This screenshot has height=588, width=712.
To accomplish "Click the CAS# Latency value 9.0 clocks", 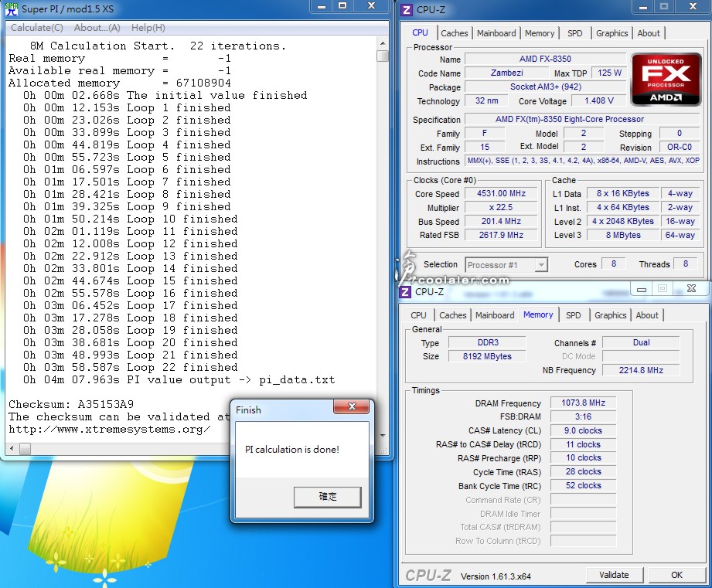I will tap(583, 430).
